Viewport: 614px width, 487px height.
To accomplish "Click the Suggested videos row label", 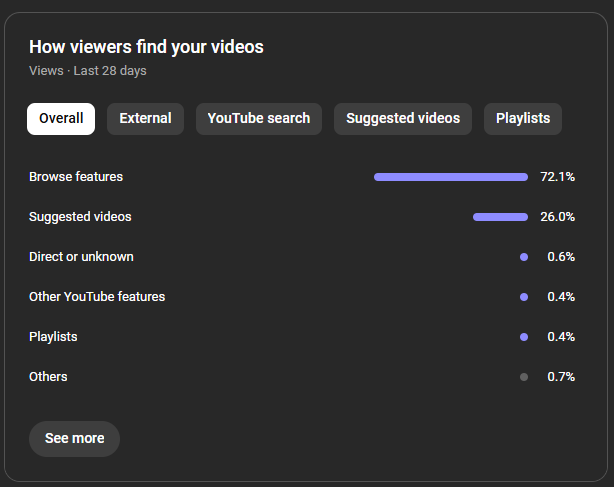I will click(x=80, y=216).
